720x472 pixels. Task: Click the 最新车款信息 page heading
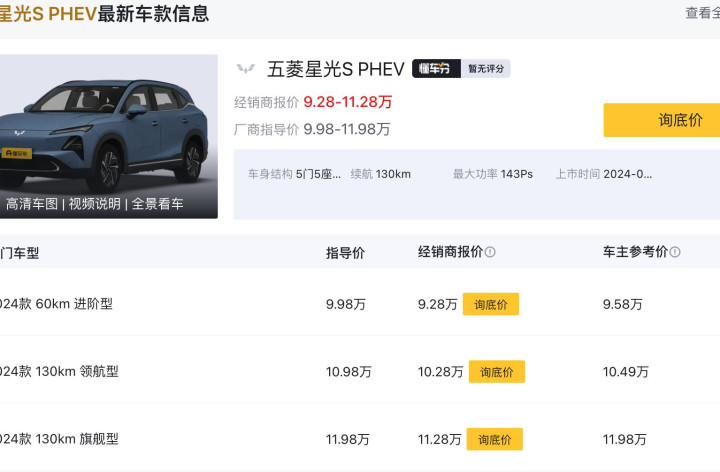click(153, 13)
